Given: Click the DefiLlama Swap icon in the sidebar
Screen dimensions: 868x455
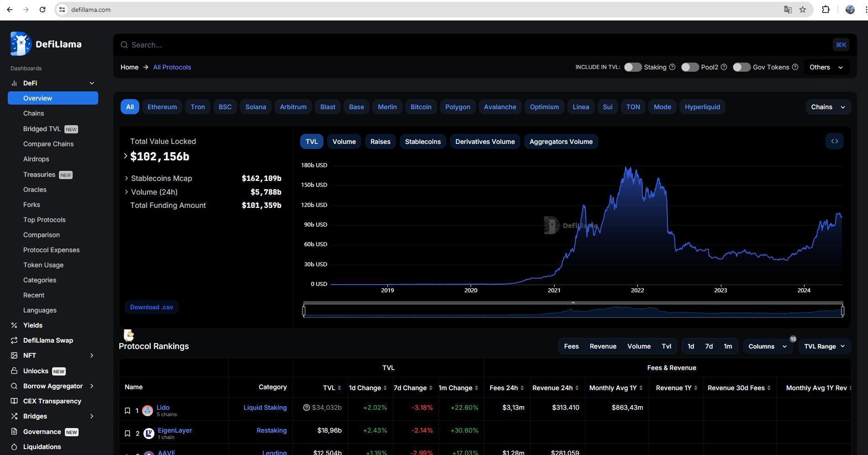Looking at the screenshot, I should tap(14, 340).
